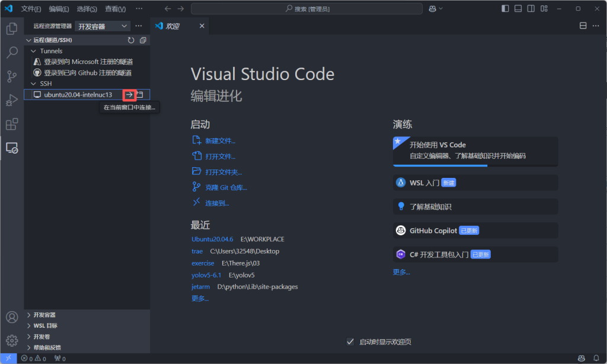607x364 pixels.
Task: Open the Source Control view
Action: [11, 76]
